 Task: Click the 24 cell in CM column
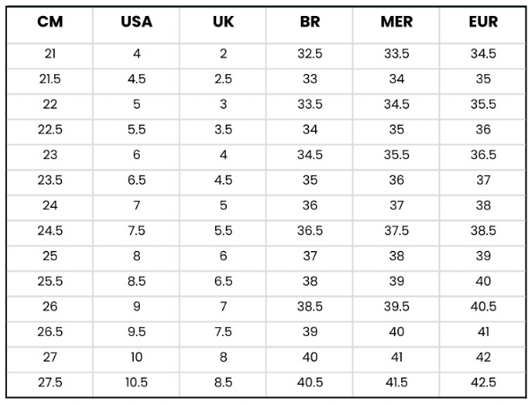(x=50, y=206)
